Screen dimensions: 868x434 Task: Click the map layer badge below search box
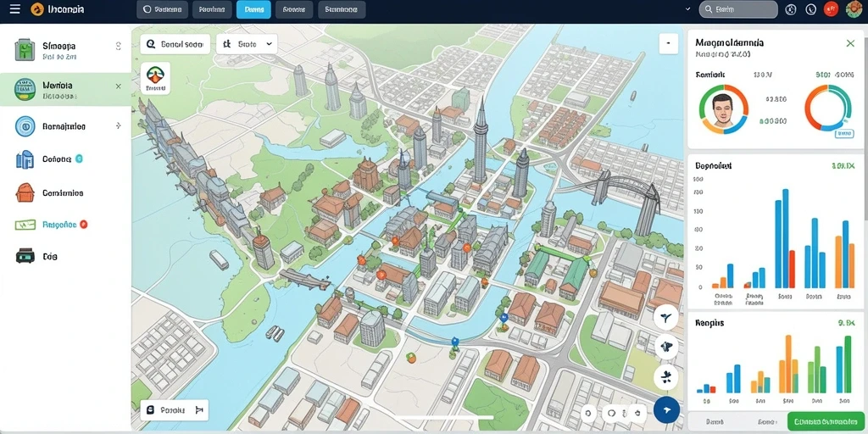(156, 78)
